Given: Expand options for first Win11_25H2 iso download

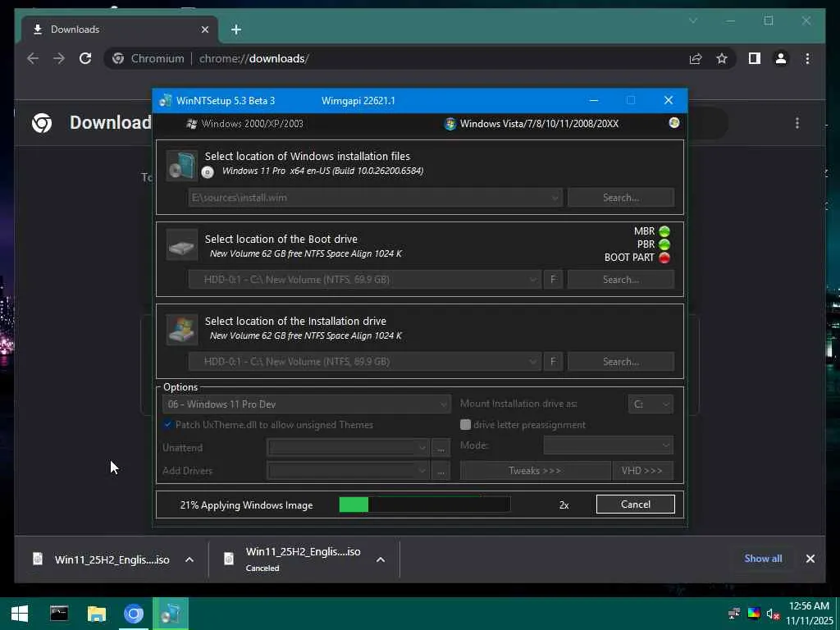Looking at the screenshot, I should point(189,559).
